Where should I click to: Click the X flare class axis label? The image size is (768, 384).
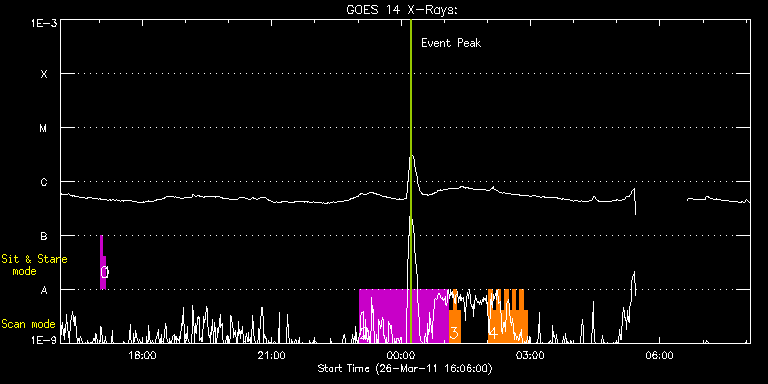(x=44, y=74)
